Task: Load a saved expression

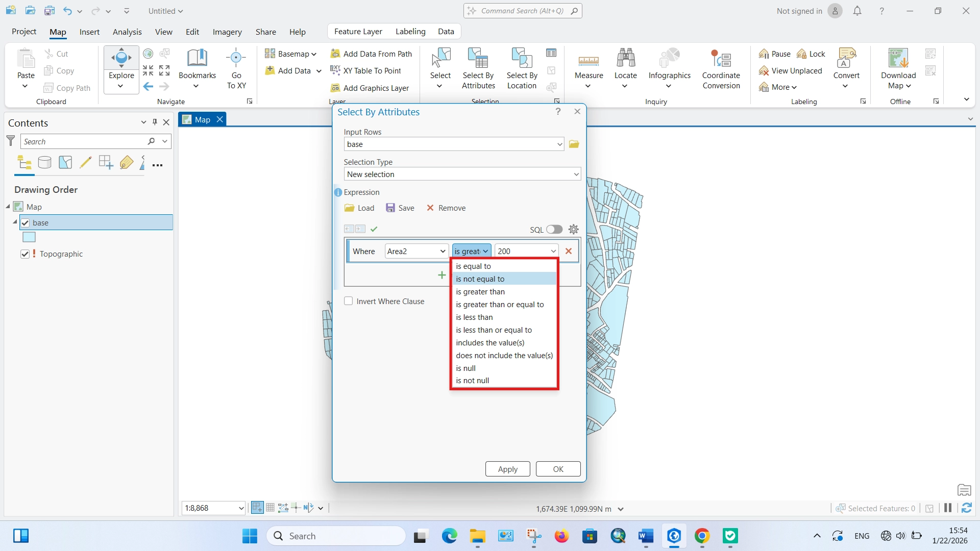Action: (359, 208)
